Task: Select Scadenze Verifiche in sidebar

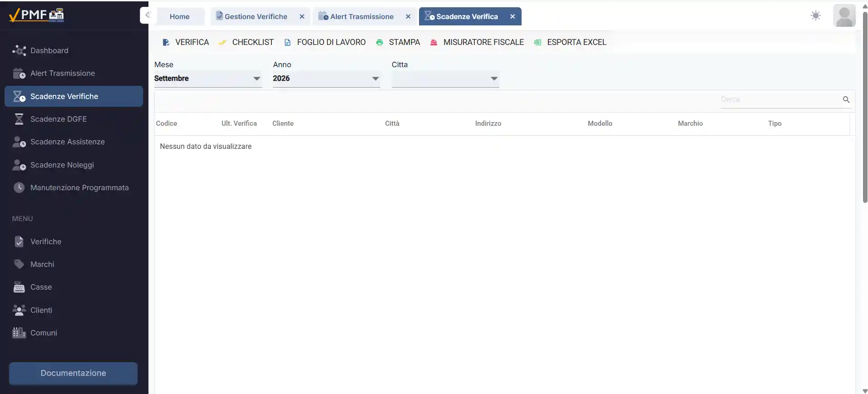Action: (74, 96)
